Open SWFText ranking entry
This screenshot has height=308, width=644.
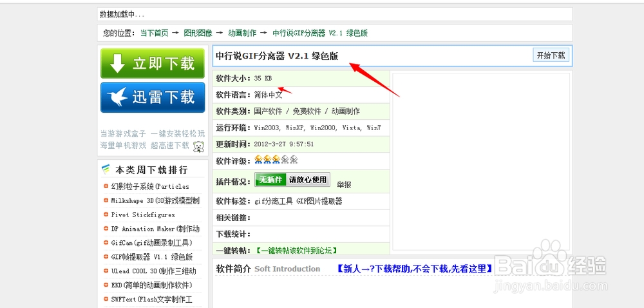click(151, 300)
